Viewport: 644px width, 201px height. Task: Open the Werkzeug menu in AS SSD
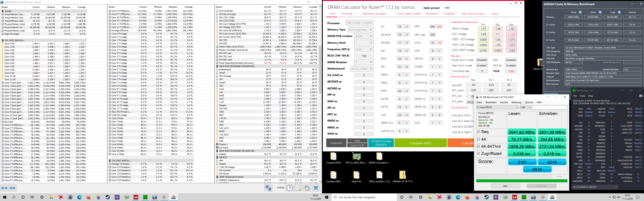tap(516, 102)
